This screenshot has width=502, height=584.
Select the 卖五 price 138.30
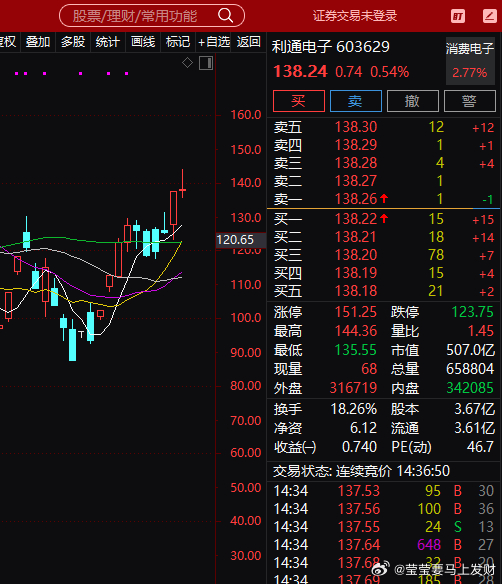[356, 127]
